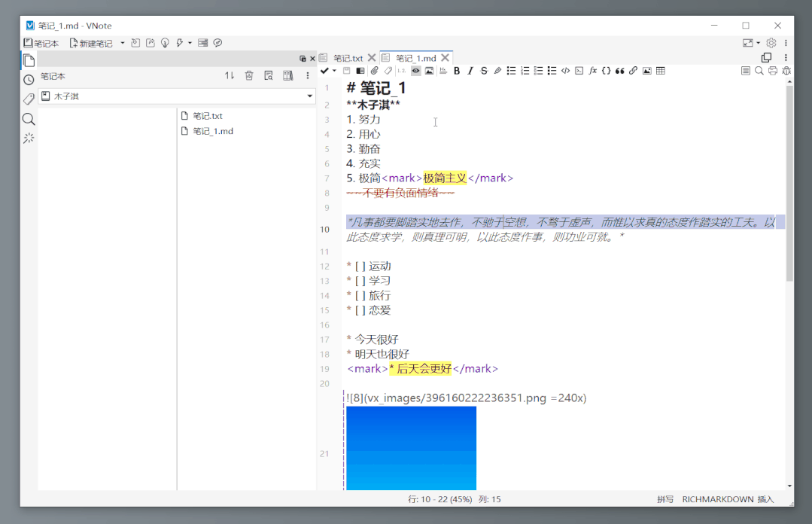Switch to the 笔记.txt tab
The height and width of the screenshot is (524, 812).
click(x=348, y=58)
